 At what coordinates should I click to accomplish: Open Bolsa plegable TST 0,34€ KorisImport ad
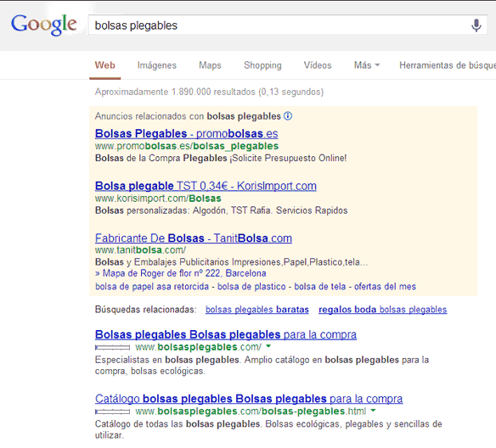pyautogui.click(x=206, y=186)
